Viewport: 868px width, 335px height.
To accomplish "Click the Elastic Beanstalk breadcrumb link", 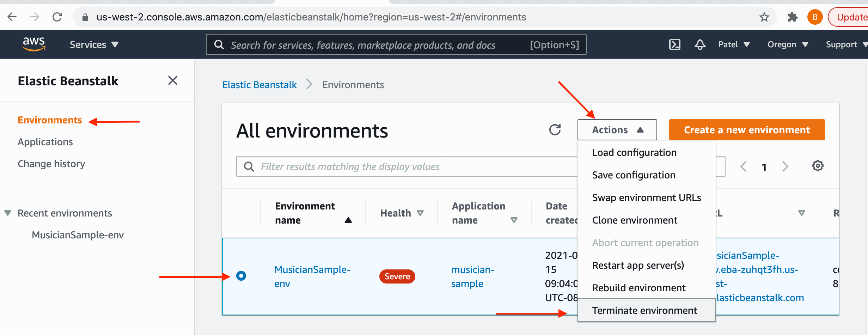I will 259,85.
